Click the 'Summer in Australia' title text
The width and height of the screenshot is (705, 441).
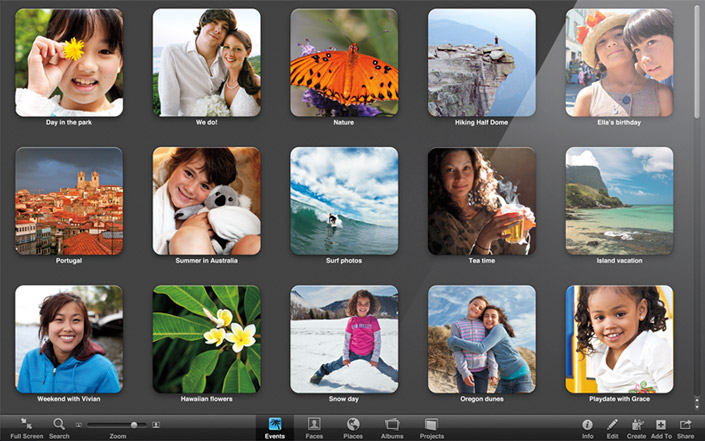(206, 261)
